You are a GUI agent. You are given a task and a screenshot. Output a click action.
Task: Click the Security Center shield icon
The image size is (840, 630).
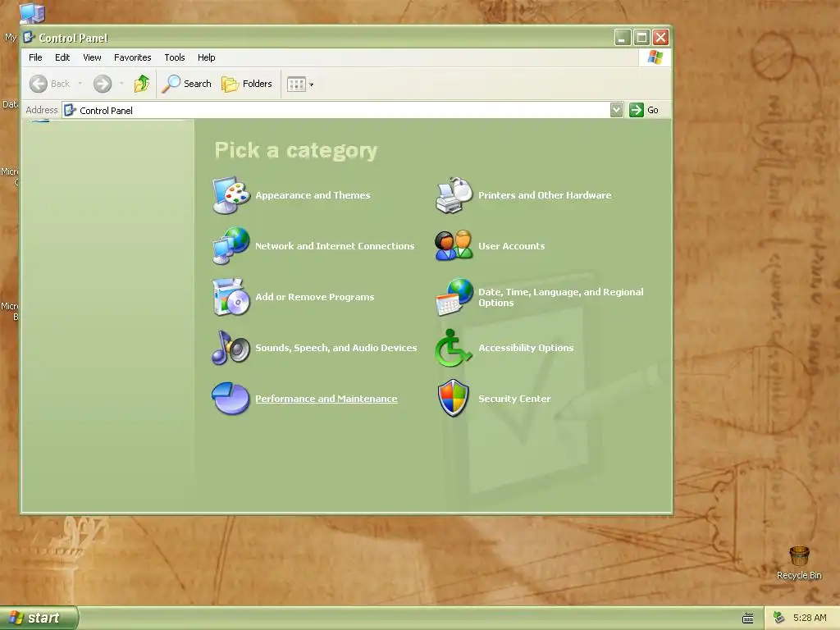pyautogui.click(x=454, y=398)
